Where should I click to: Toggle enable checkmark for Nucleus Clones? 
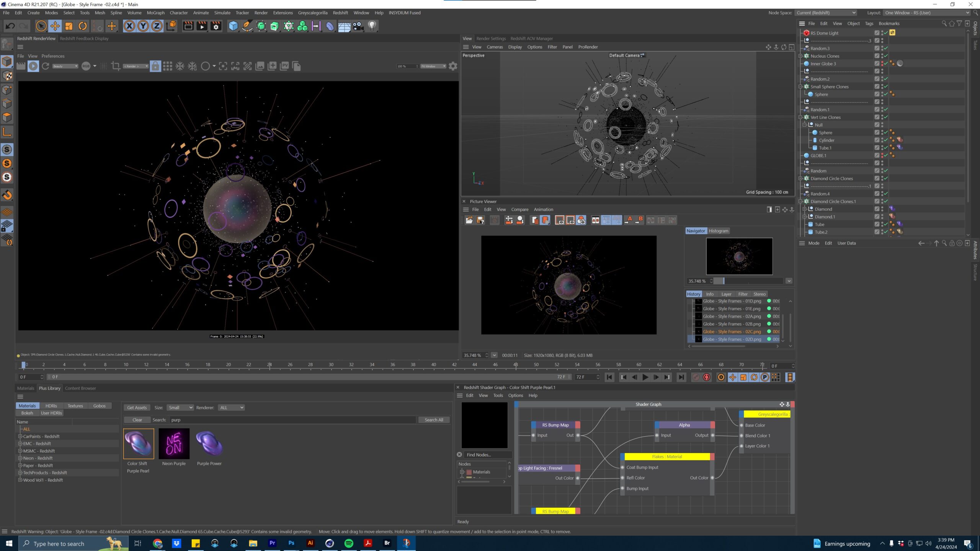pyautogui.click(x=886, y=56)
